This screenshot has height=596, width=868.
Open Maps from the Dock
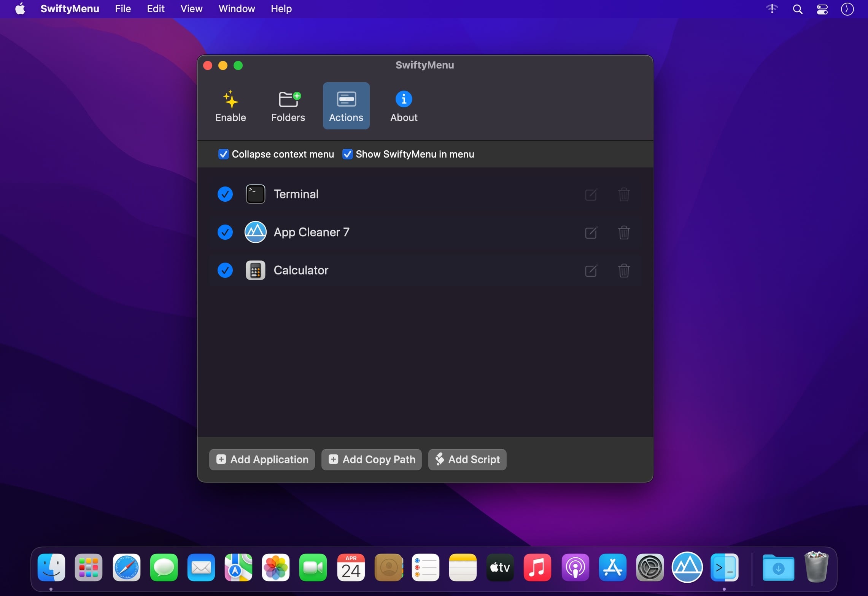[x=238, y=567]
